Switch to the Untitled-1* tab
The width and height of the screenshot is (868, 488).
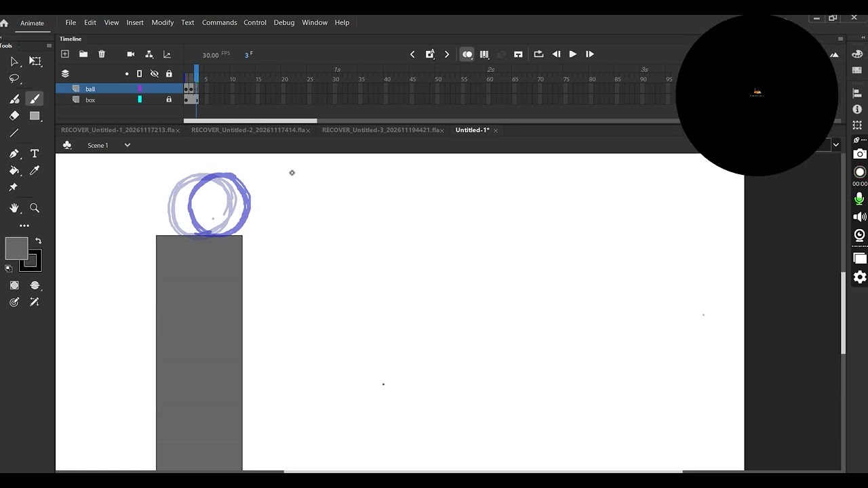click(x=472, y=130)
